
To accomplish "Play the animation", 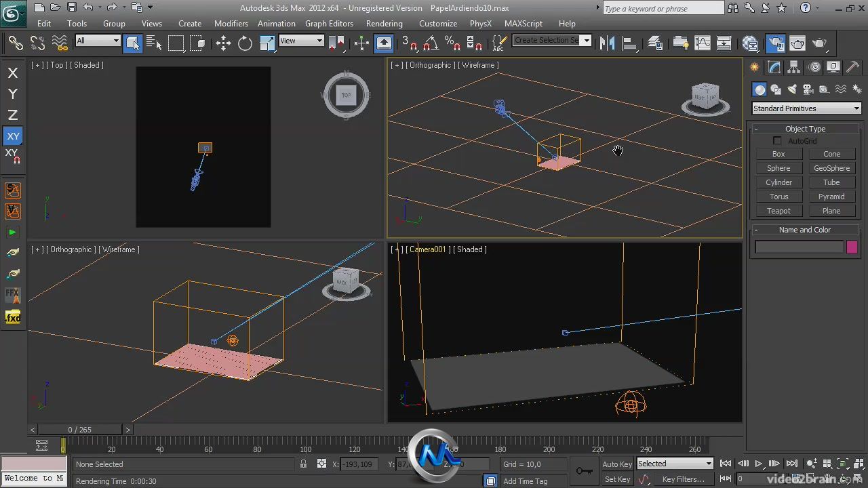I will pyautogui.click(x=759, y=464).
